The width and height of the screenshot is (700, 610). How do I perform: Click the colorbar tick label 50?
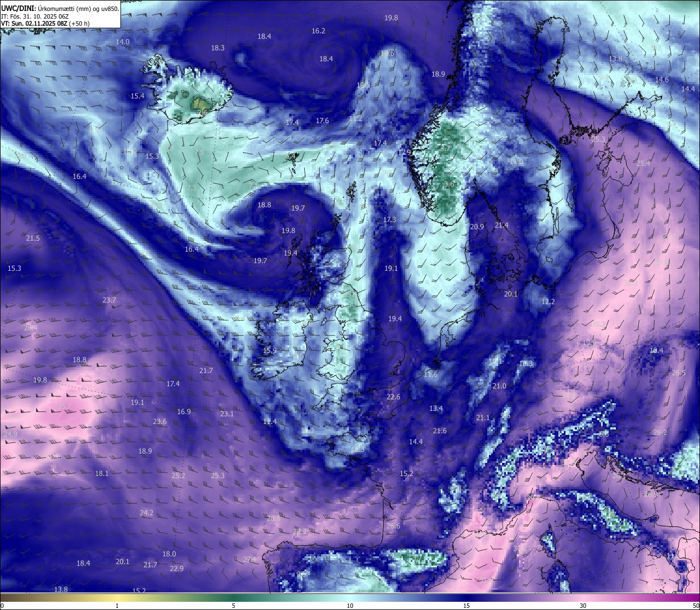click(696, 606)
